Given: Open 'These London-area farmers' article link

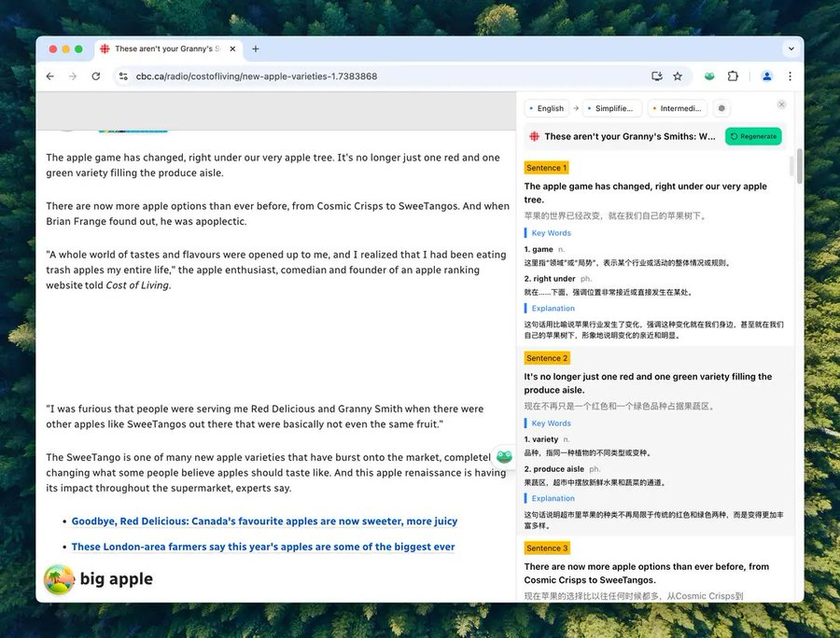Looking at the screenshot, I should pyautogui.click(x=263, y=547).
